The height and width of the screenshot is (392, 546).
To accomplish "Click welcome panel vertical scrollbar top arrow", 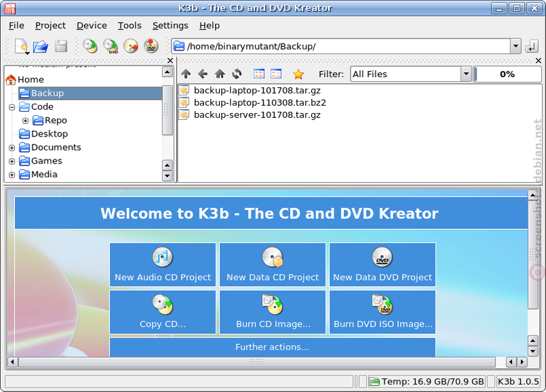I will (x=533, y=196).
